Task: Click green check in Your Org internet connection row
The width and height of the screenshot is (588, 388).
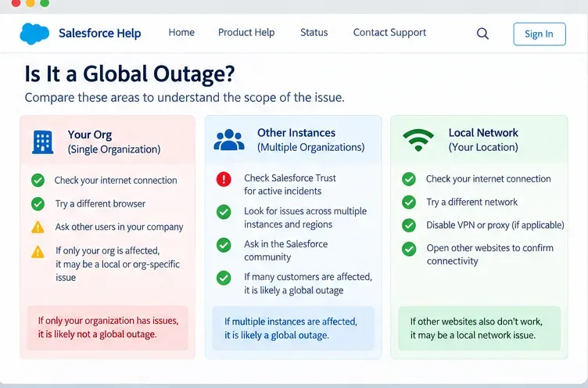Action: coord(38,181)
